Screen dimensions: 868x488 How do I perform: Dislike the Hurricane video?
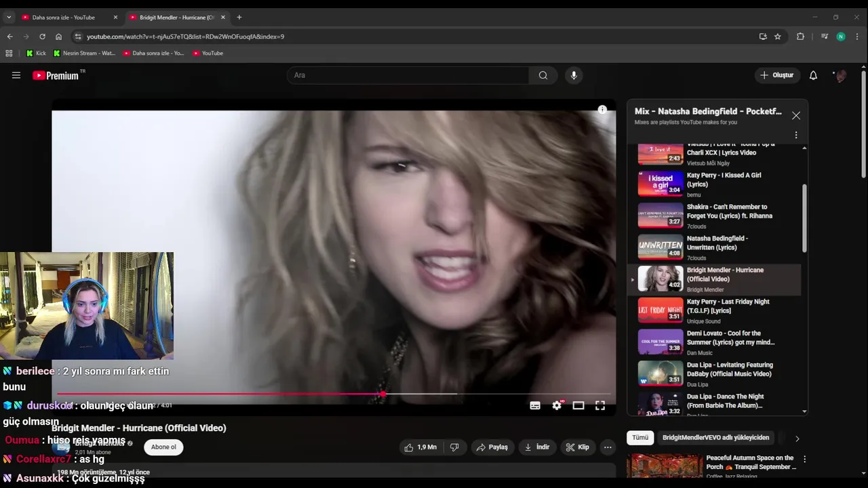click(455, 447)
